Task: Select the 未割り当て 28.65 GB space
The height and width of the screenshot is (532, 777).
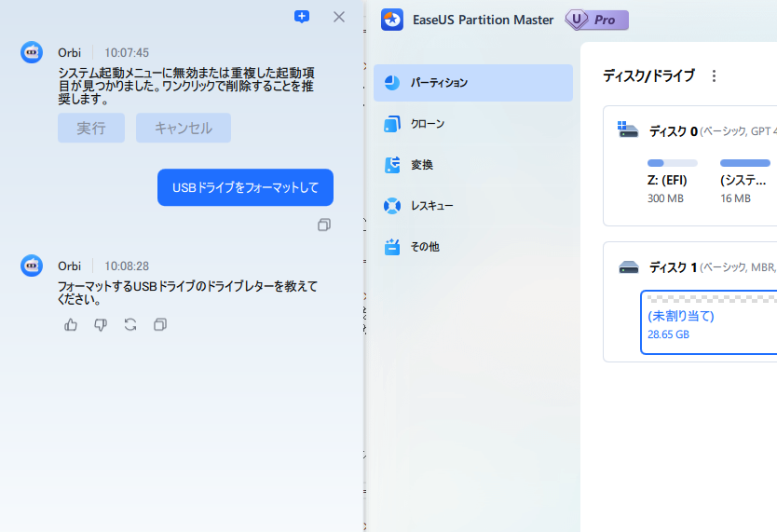Action: click(x=709, y=322)
